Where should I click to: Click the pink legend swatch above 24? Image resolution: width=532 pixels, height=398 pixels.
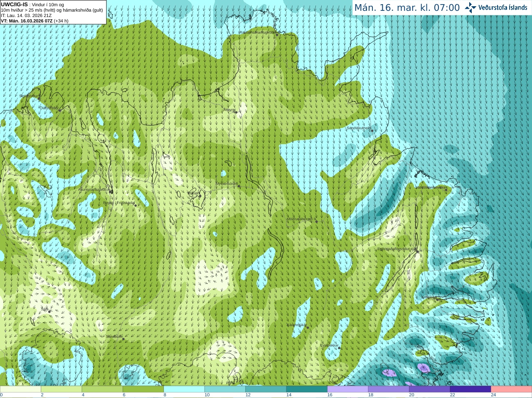point(512,389)
